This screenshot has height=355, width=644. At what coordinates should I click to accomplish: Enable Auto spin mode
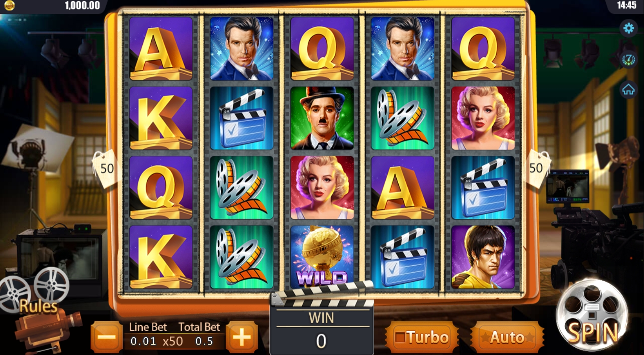[507, 337]
